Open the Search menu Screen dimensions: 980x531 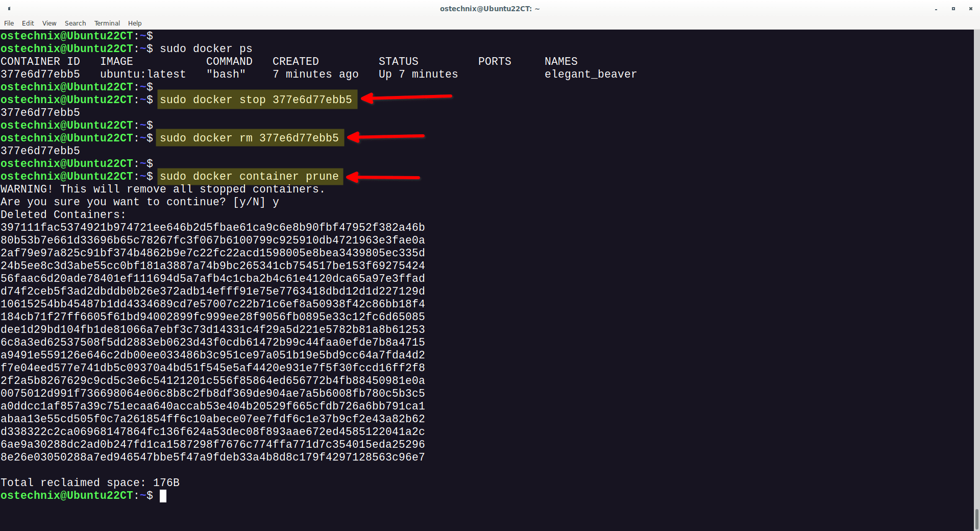[x=75, y=23]
